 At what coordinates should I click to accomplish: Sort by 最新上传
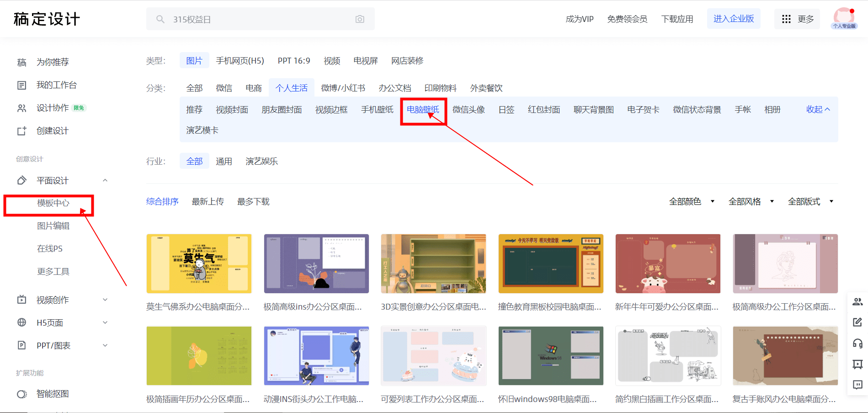pos(208,202)
